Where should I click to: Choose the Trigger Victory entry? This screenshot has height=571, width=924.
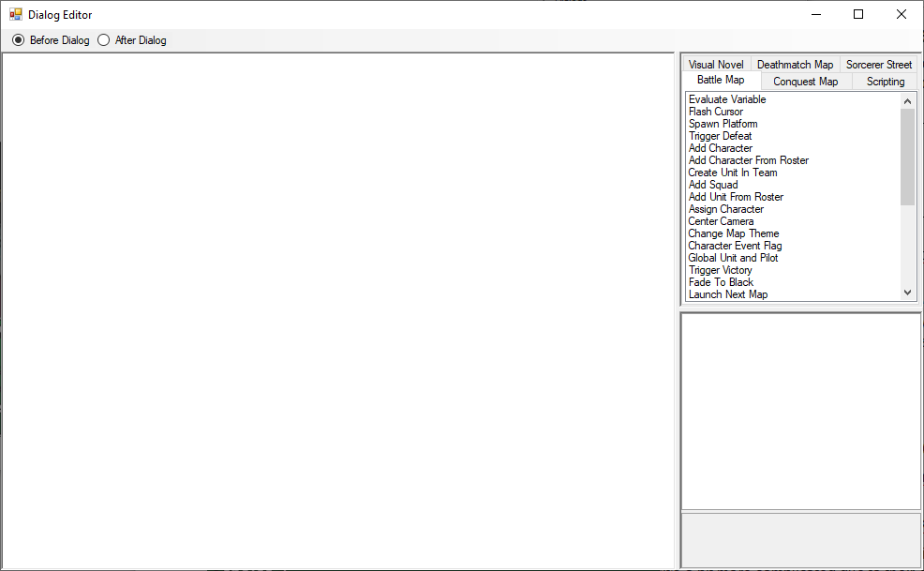tap(720, 270)
